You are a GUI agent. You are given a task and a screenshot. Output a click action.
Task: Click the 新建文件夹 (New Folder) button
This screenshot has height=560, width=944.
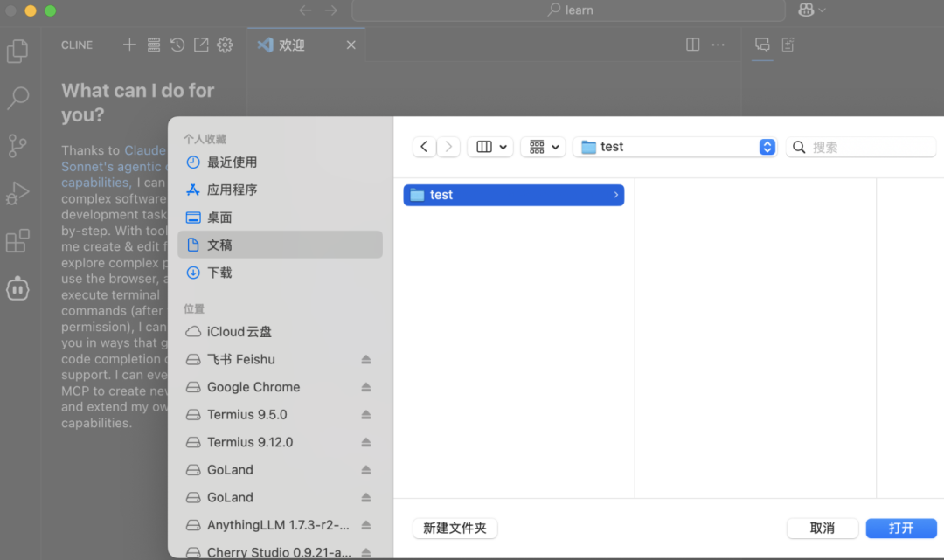tap(455, 528)
